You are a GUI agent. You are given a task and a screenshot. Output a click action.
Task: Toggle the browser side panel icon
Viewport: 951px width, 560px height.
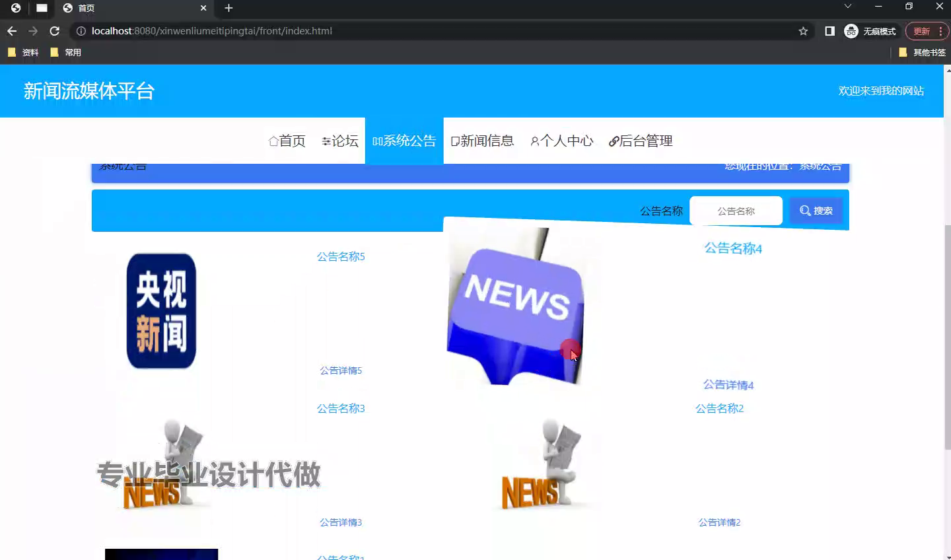pyautogui.click(x=829, y=31)
